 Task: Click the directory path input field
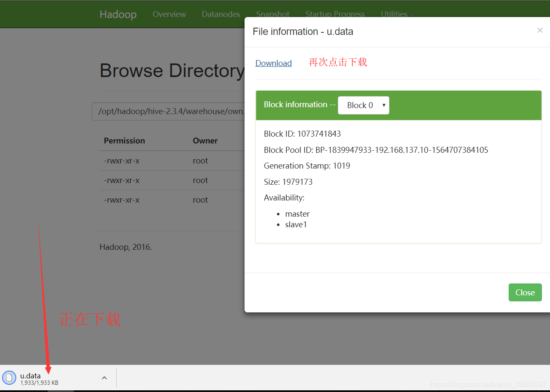click(168, 112)
